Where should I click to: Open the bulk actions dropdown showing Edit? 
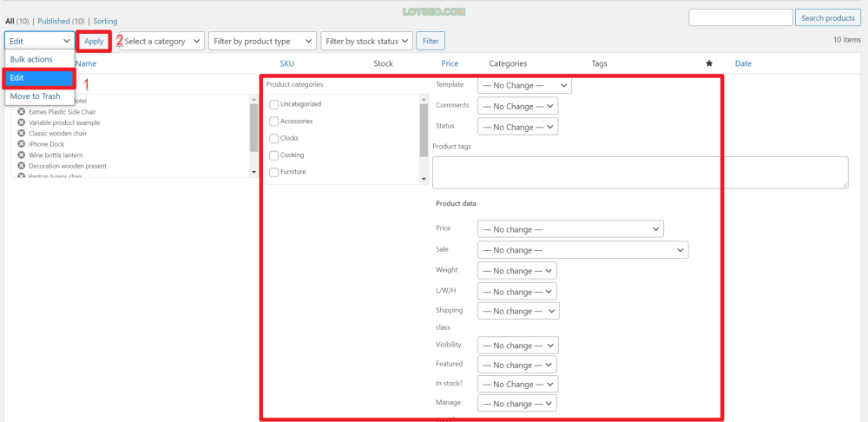(40, 41)
